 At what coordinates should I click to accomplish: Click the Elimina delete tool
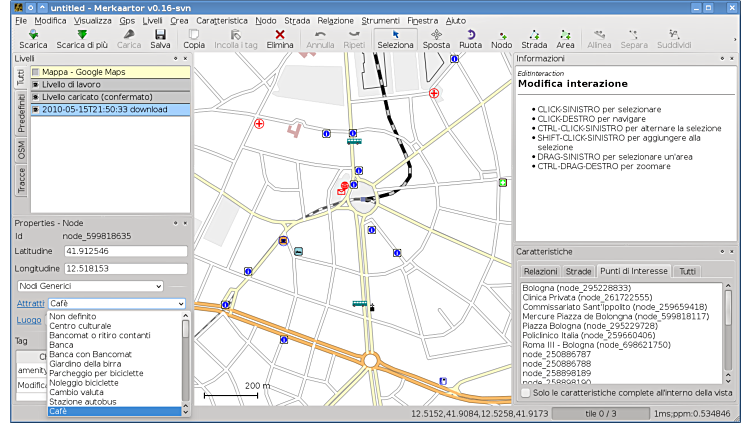click(x=280, y=39)
